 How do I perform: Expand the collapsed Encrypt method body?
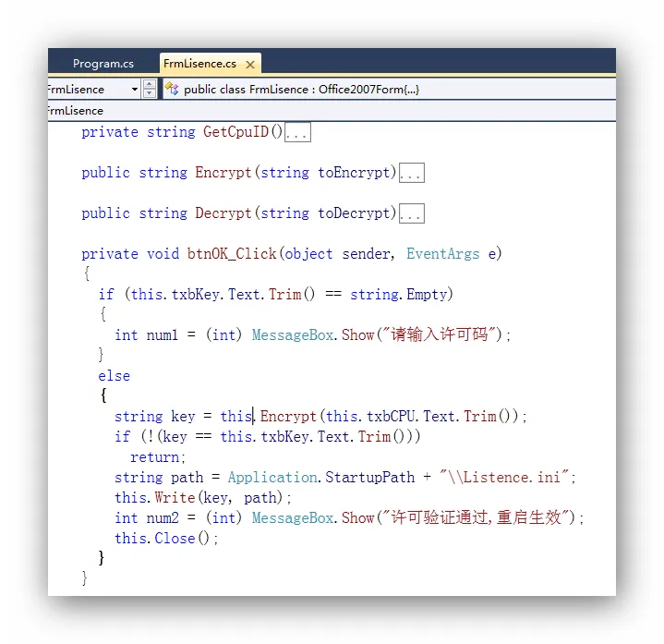(412, 173)
